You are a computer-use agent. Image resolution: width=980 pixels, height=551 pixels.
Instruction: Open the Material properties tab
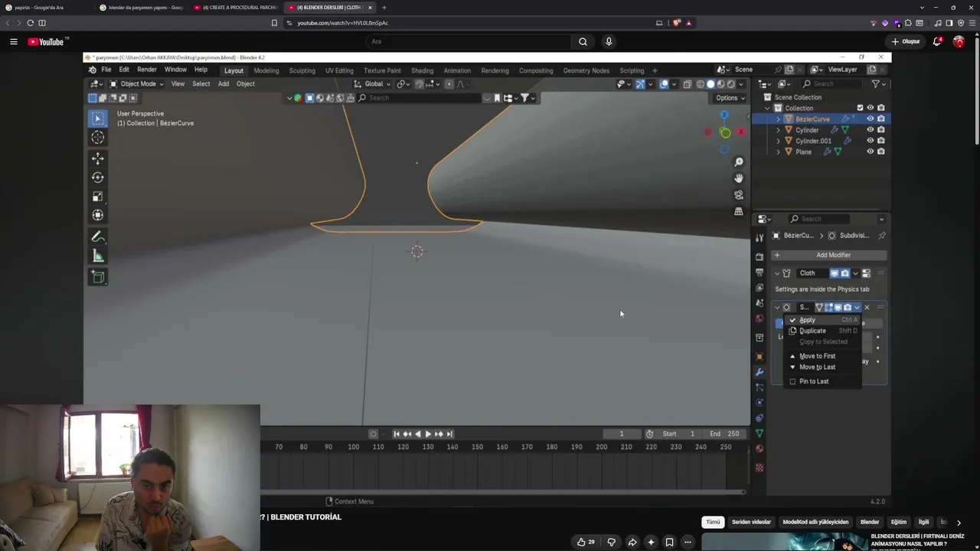759,448
